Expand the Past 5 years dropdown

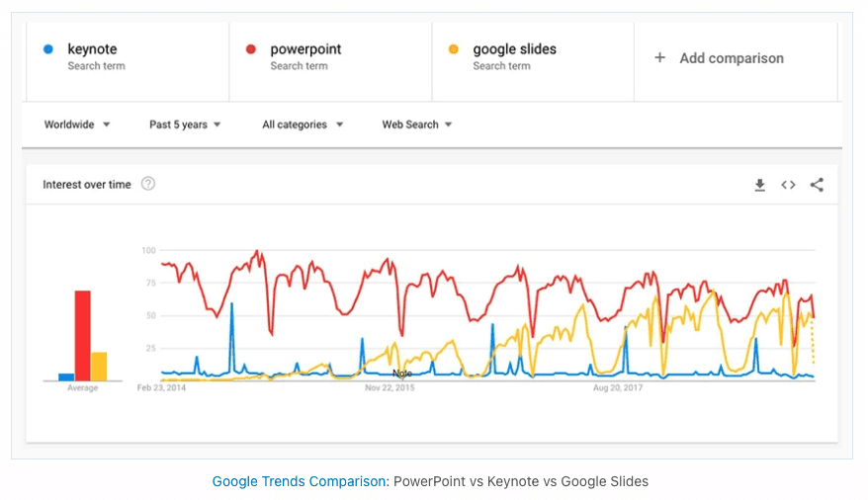pos(185,125)
